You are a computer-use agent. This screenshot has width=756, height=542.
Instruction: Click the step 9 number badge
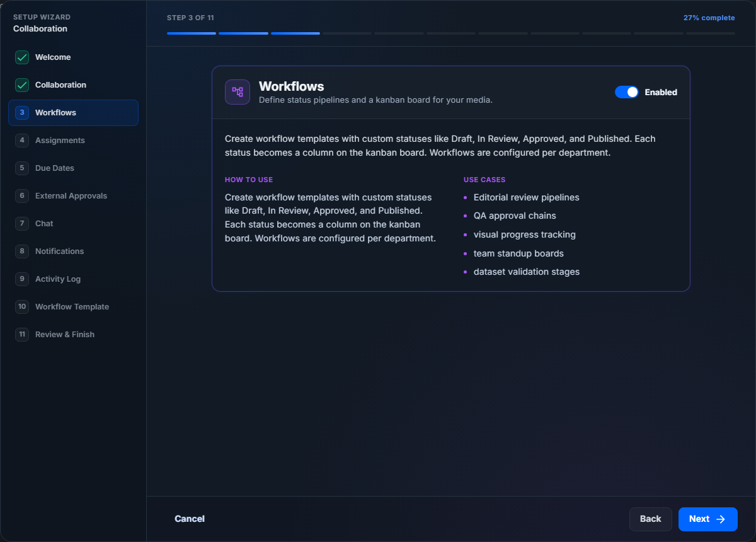tap(22, 279)
